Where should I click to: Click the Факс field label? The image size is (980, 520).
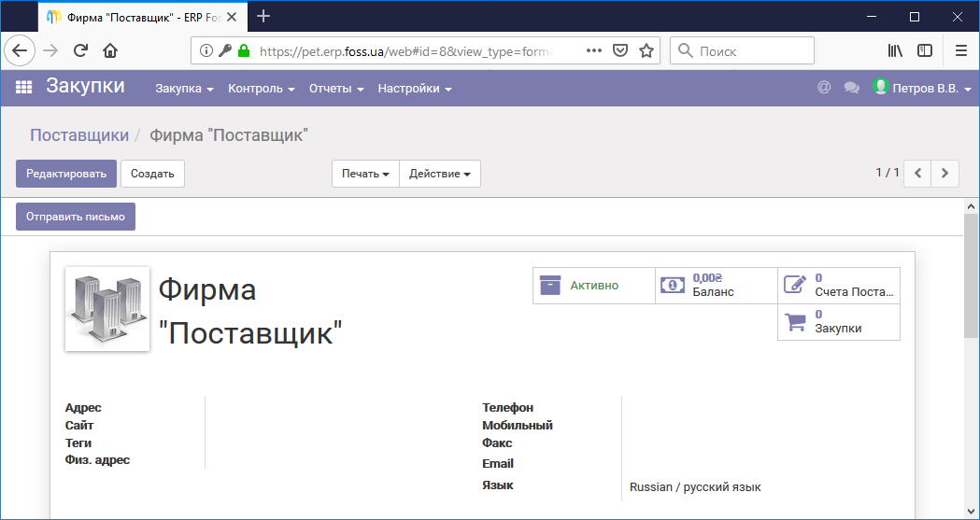[497, 443]
